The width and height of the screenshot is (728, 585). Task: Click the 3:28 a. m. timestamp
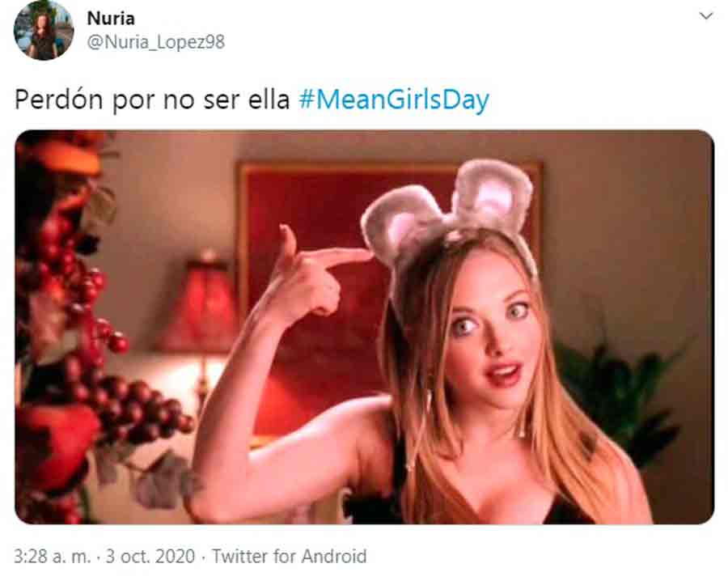(52, 556)
